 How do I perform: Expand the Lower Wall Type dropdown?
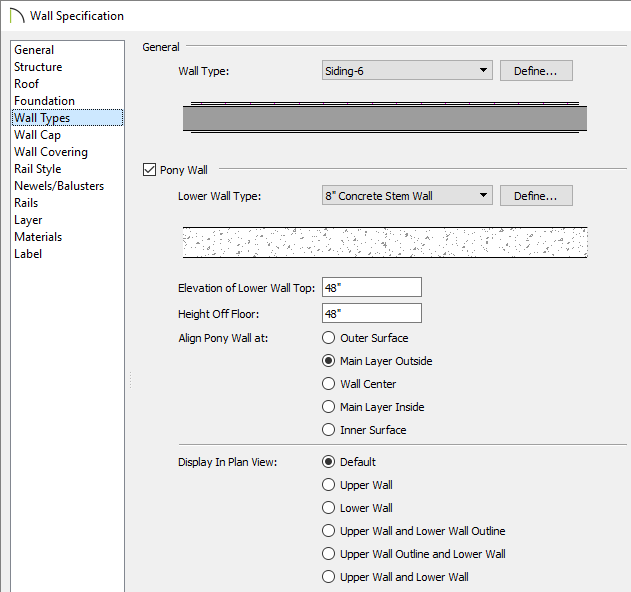(x=407, y=196)
